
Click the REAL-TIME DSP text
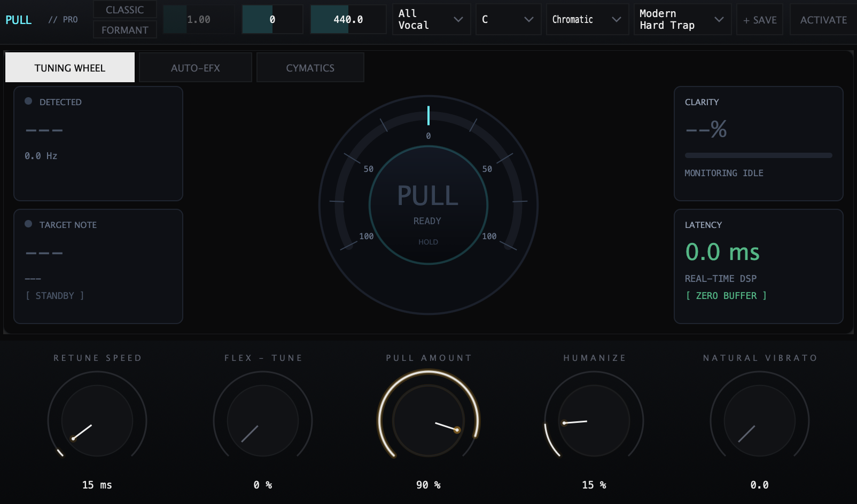(x=721, y=279)
